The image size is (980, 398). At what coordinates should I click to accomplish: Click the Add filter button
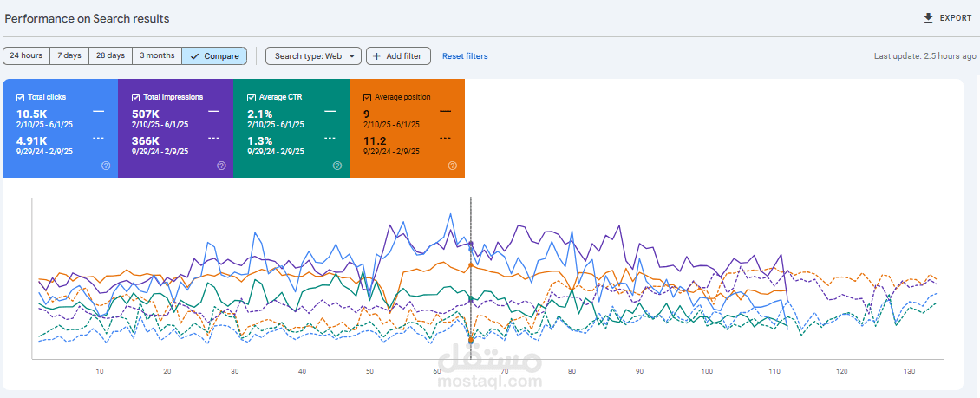[x=398, y=56]
